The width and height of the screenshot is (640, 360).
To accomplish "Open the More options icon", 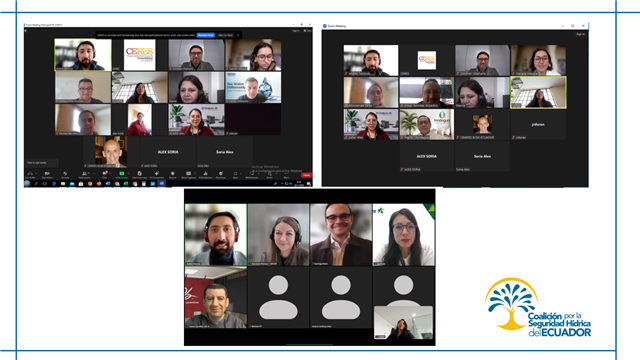I will (x=286, y=173).
